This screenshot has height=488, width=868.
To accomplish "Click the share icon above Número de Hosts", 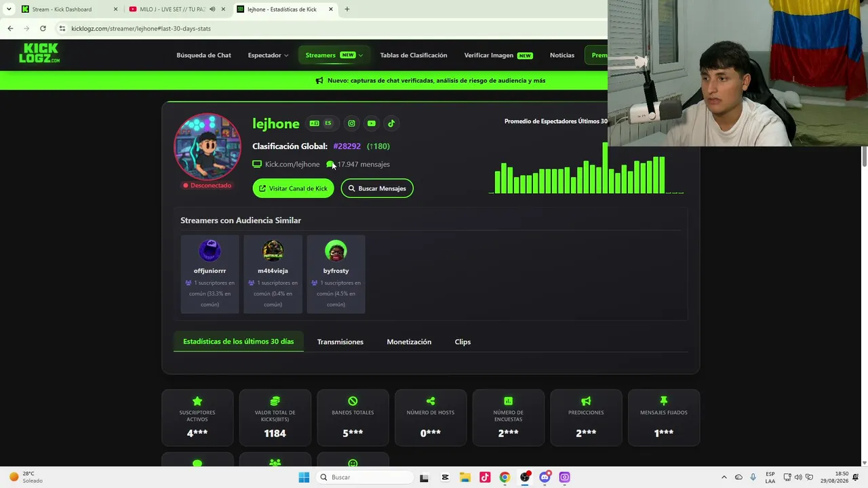I will tap(431, 401).
